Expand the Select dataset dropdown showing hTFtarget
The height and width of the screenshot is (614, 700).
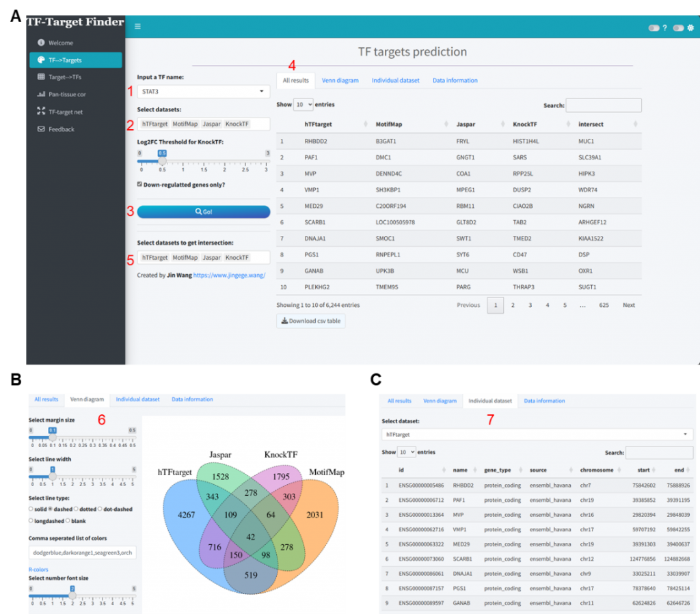tap(537, 434)
